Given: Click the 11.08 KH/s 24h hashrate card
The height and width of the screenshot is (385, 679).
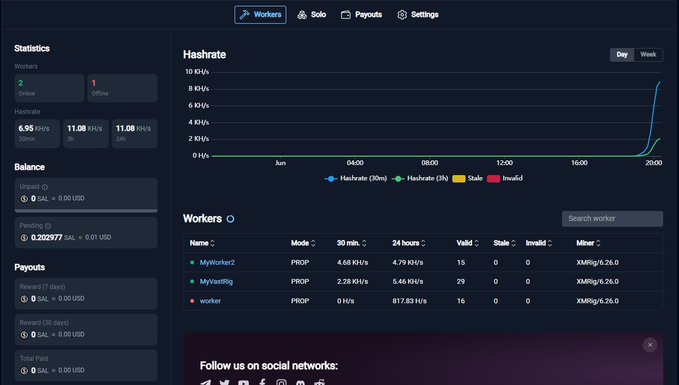Looking at the screenshot, I should click(x=135, y=133).
